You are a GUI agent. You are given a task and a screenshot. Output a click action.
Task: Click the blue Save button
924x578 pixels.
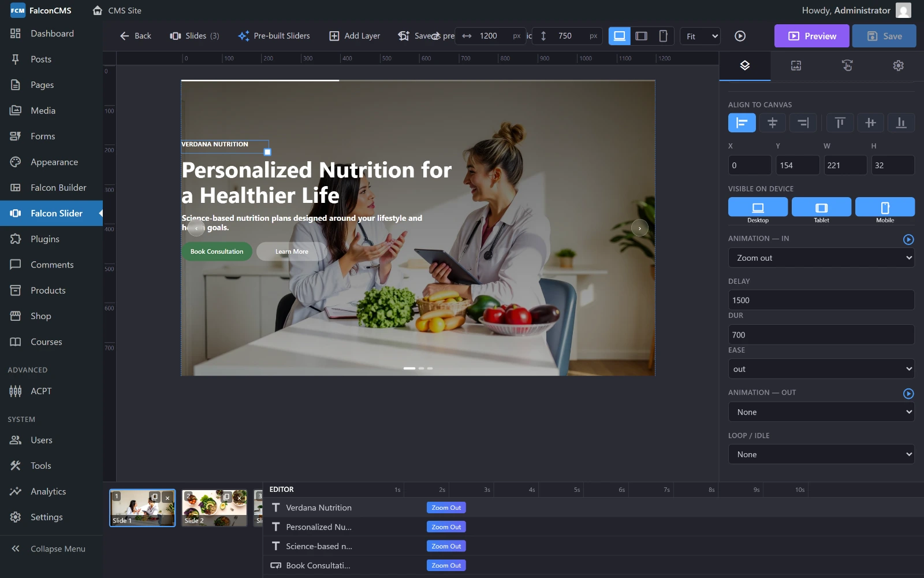884,36
